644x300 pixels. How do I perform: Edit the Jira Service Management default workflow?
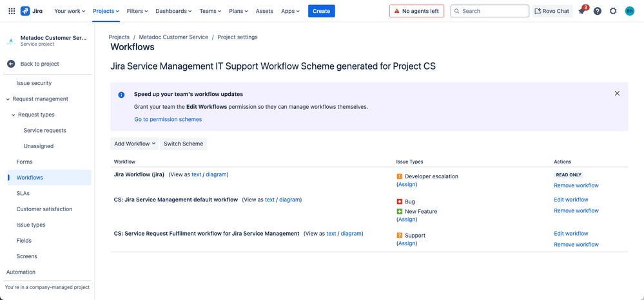pos(571,200)
